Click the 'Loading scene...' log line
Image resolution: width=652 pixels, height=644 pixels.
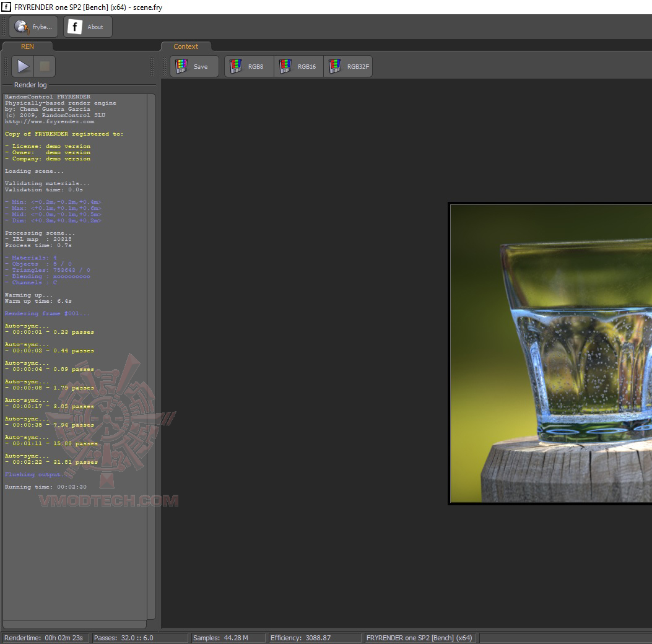point(34,172)
